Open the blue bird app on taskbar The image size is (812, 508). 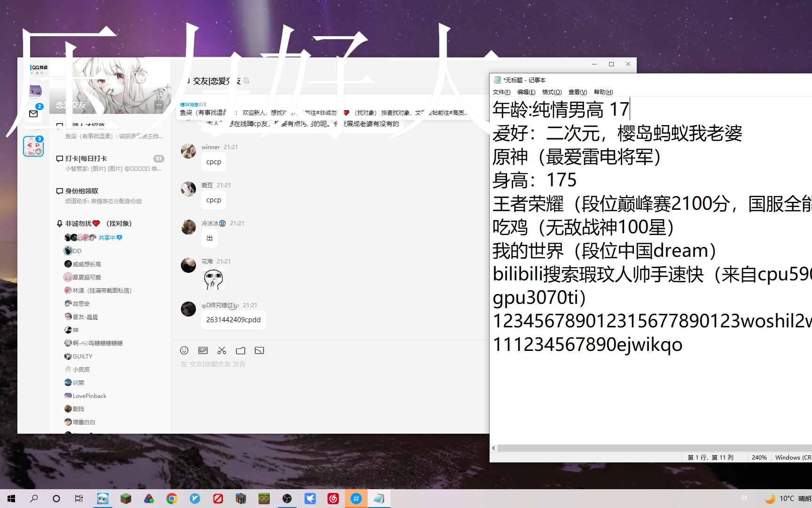(310, 499)
